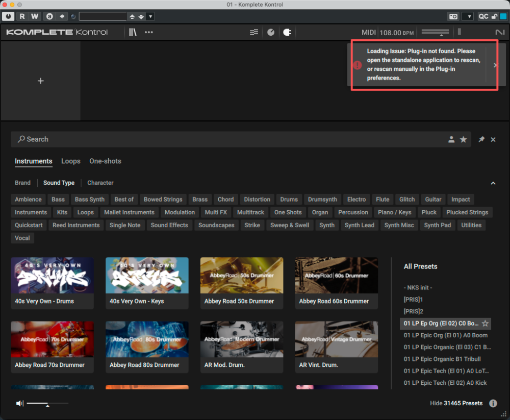Image resolution: width=510 pixels, height=420 pixels.
Task: Select the Sound Type filter tab
Action: click(x=59, y=183)
